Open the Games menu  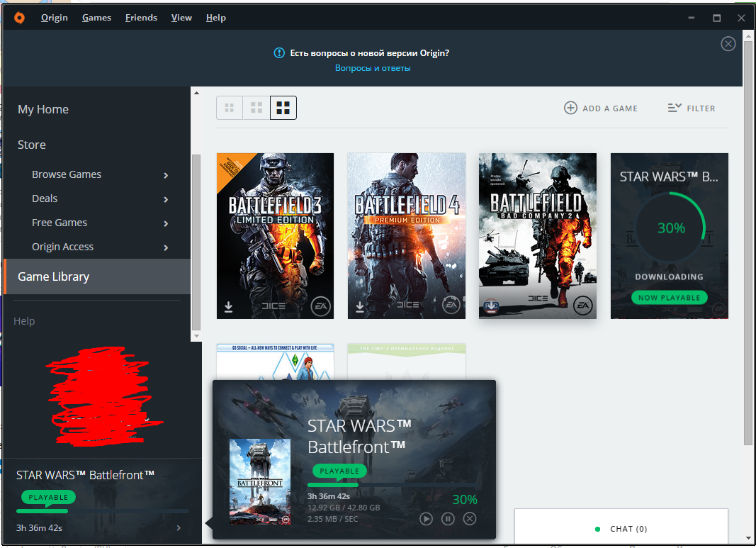click(96, 18)
